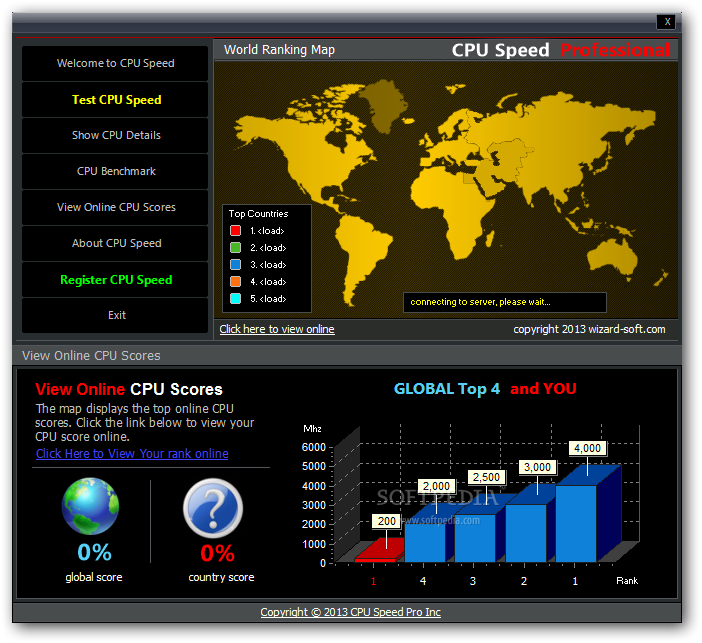Open Show CPU Details section
Image resolution: width=702 pixels, height=643 pixels.
115,135
